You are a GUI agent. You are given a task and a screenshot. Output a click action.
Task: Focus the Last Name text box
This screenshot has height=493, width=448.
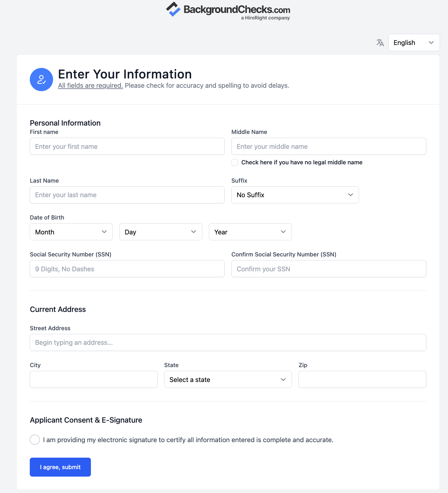tap(127, 195)
